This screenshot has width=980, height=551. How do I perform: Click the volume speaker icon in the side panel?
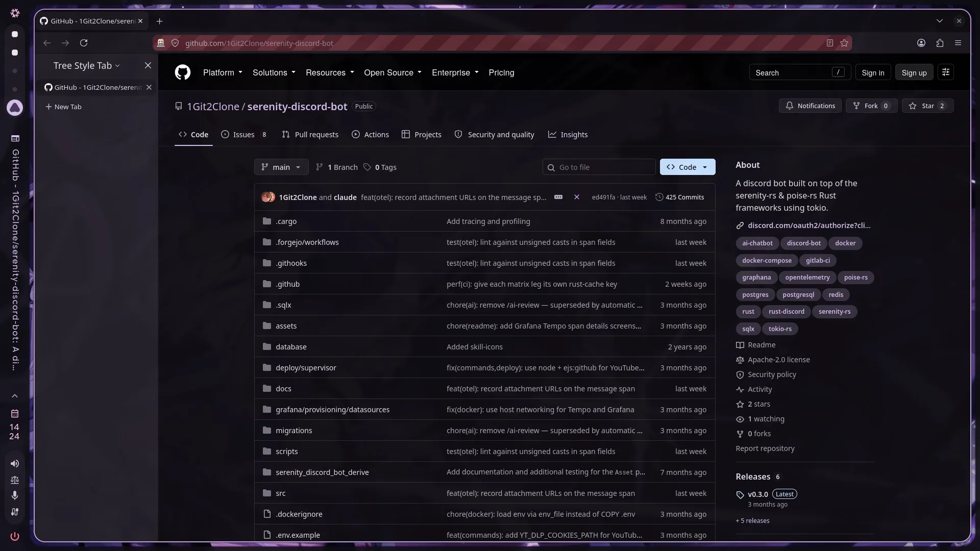(x=15, y=463)
